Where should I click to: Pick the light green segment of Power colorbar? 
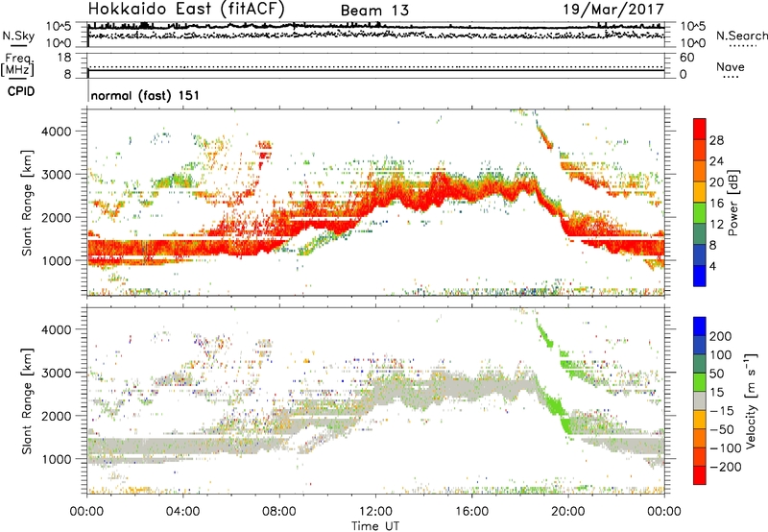point(700,213)
